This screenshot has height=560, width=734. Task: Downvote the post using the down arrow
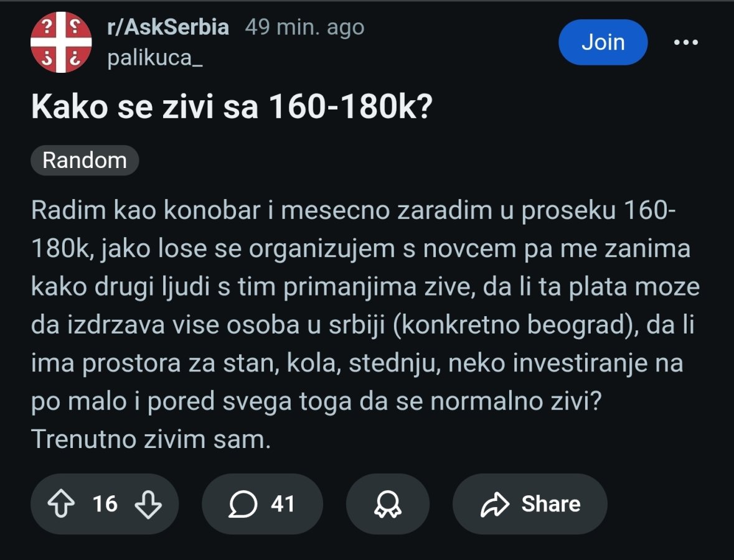click(148, 504)
